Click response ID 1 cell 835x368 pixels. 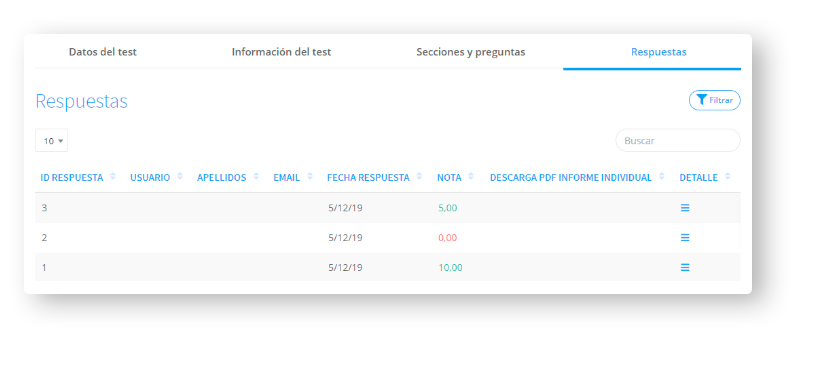44,267
